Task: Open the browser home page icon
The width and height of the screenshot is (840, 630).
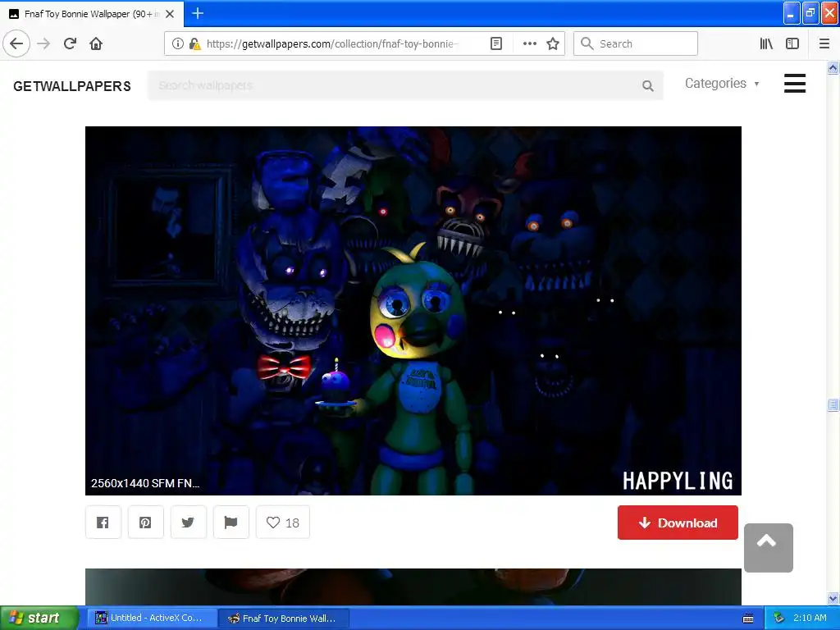Action: [96, 43]
